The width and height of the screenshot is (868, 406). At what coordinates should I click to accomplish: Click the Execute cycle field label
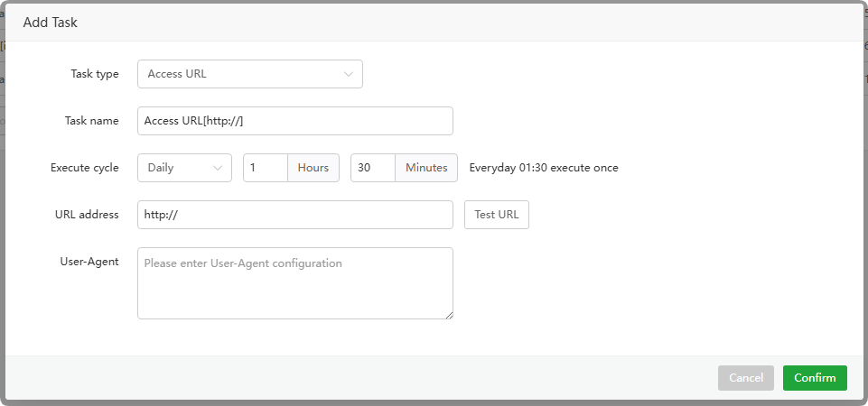pos(85,168)
